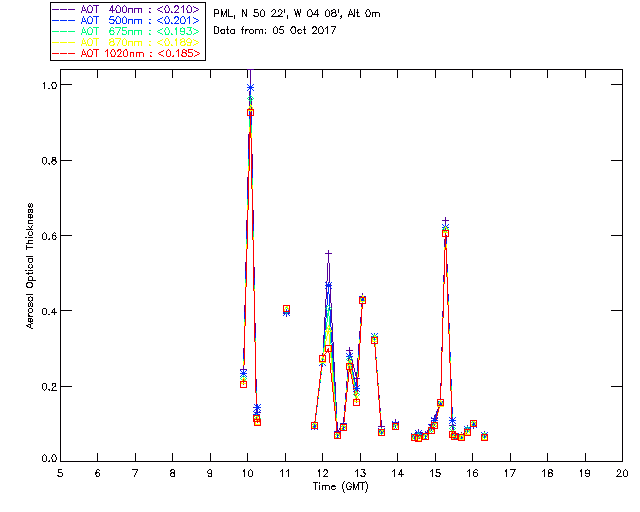Select the isolated data point at 11 GMT
The height and width of the screenshot is (512, 640).
coord(287,309)
